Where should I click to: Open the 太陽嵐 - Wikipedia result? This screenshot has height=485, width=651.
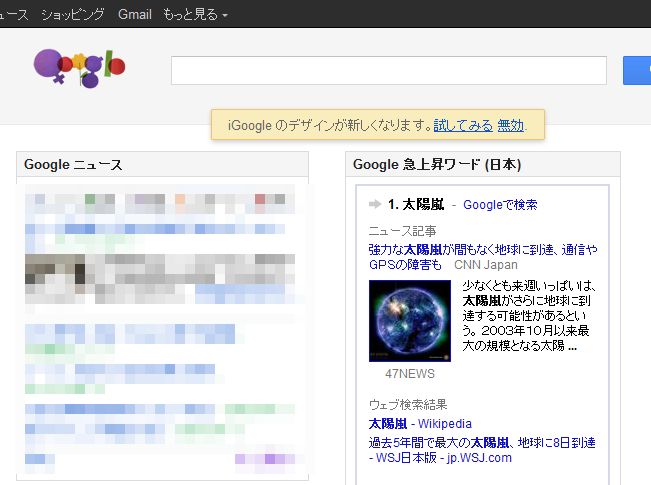pos(420,424)
